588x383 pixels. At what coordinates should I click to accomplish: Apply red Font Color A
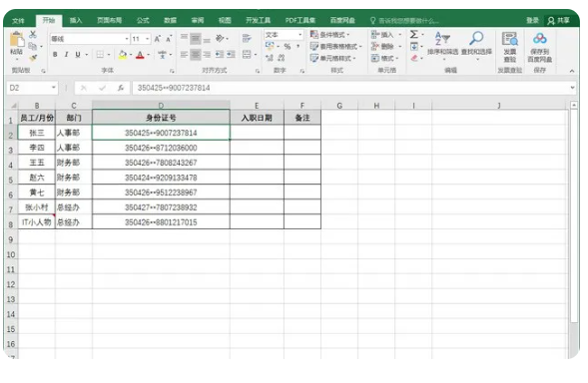[x=140, y=55]
